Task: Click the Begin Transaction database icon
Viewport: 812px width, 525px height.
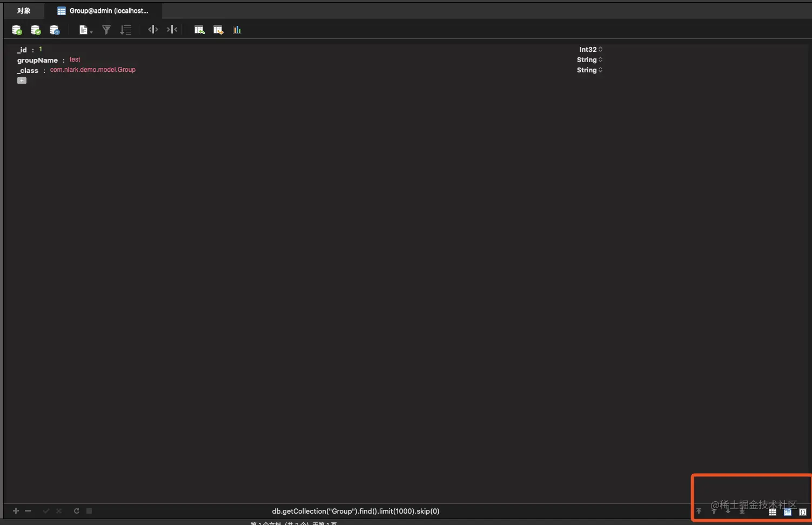Action: (17, 30)
